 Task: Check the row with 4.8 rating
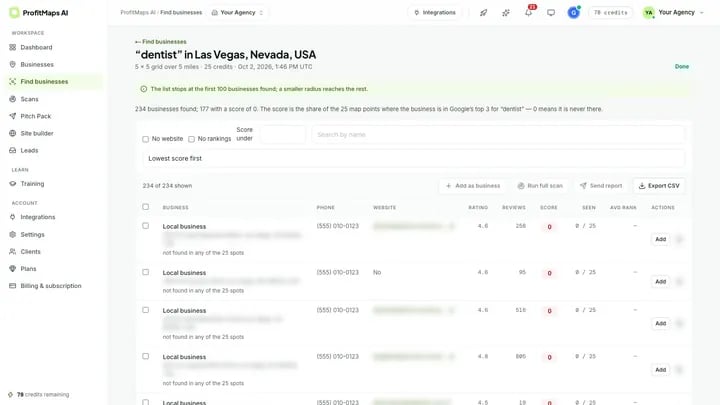click(146, 356)
